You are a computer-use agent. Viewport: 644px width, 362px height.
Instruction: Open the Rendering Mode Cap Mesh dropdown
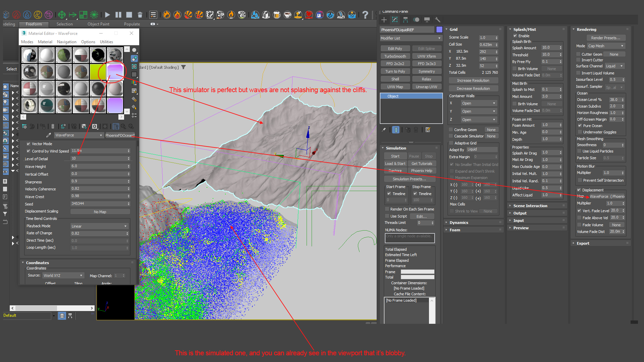[x=606, y=46]
